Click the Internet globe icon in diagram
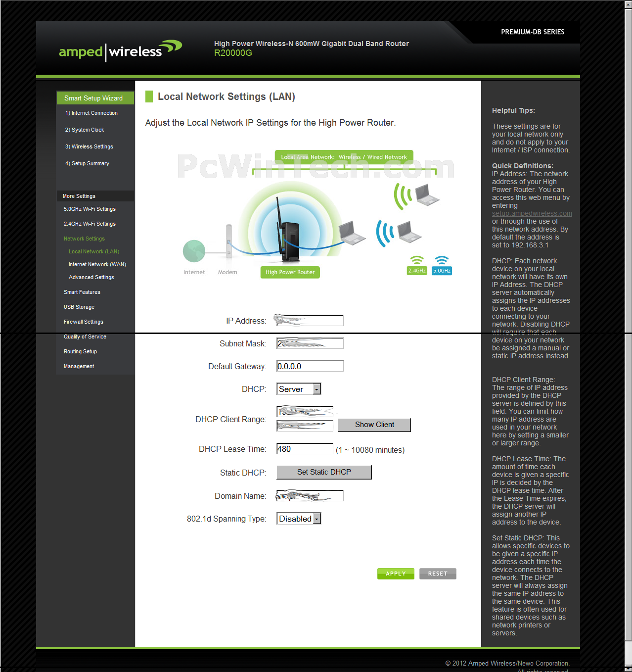 194,251
